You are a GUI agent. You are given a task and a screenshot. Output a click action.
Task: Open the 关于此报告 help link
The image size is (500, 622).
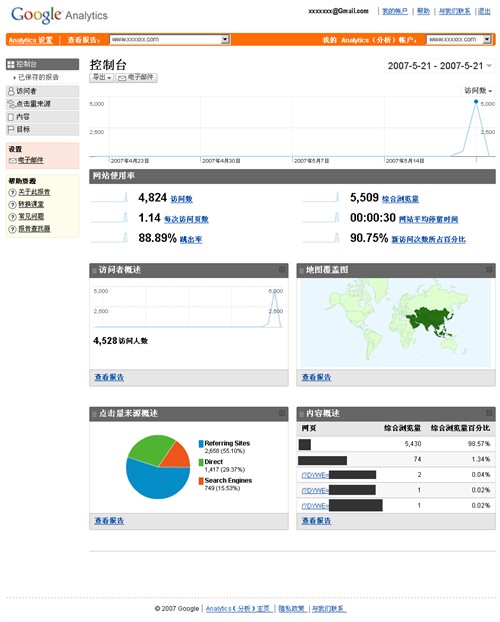34,192
